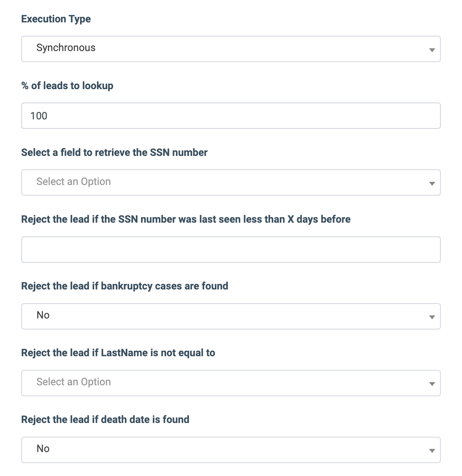
Task: Focus the '% of leads to lookup' input
Action: [231, 116]
